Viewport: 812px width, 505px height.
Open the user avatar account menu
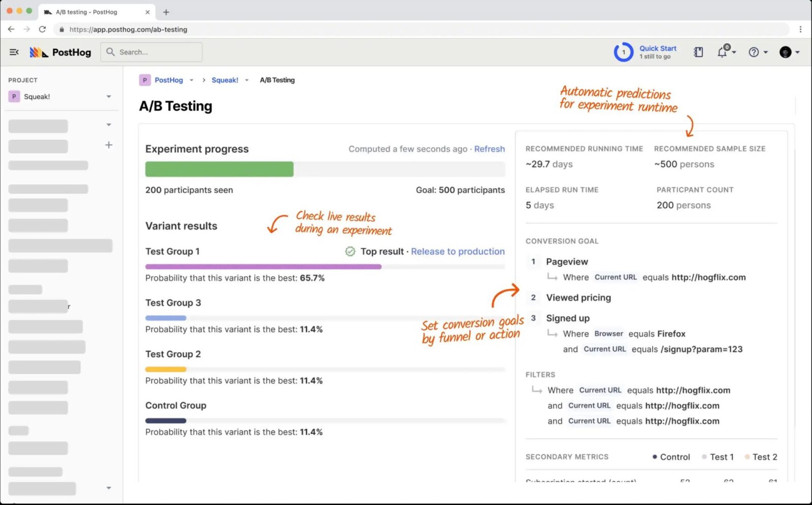pos(786,52)
